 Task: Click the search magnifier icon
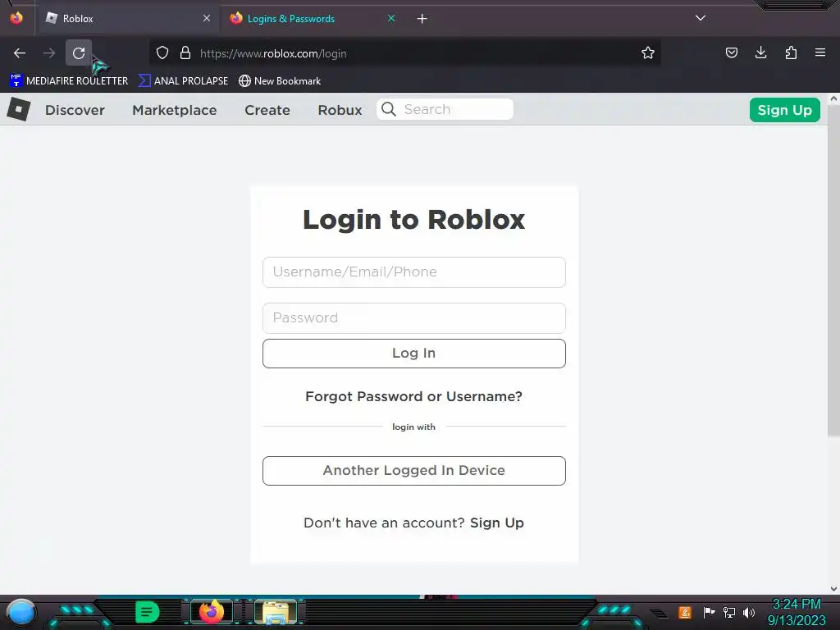pyautogui.click(x=389, y=109)
